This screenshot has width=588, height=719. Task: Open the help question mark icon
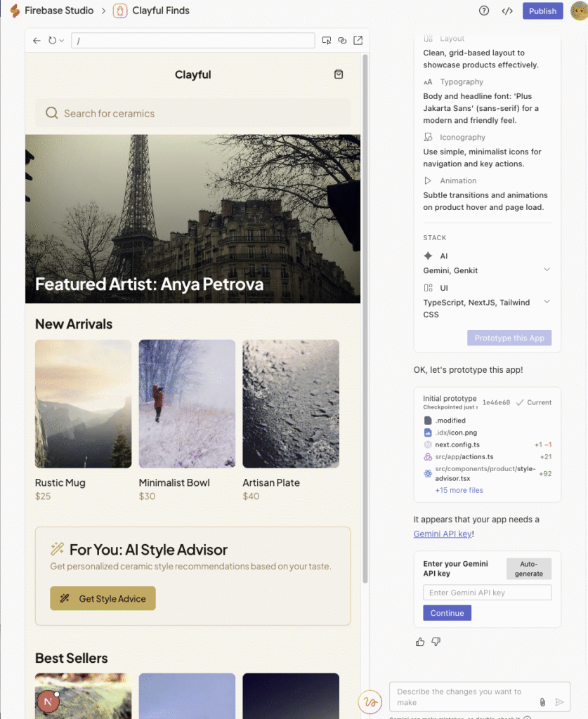click(484, 11)
